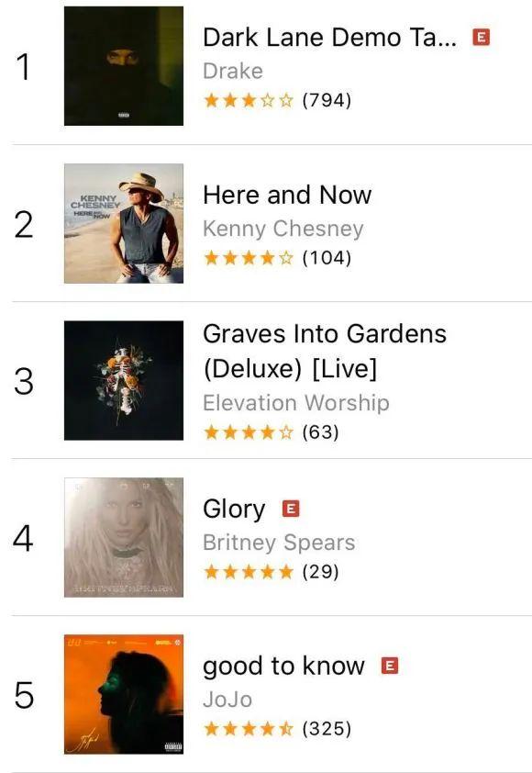This screenshot has width=532, height=773.
Task: Click explicit badge next to good to know
Action: coord(390,666)
